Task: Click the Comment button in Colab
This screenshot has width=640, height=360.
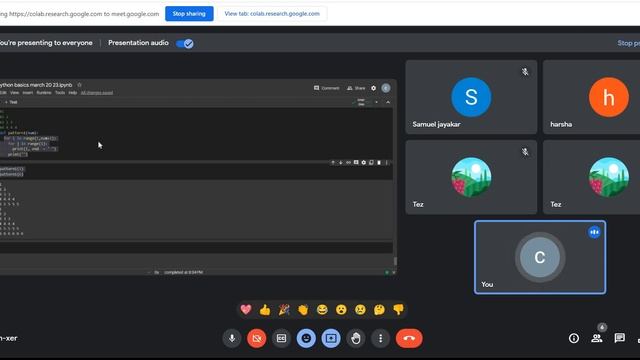Action: click(x=327, y=88)
